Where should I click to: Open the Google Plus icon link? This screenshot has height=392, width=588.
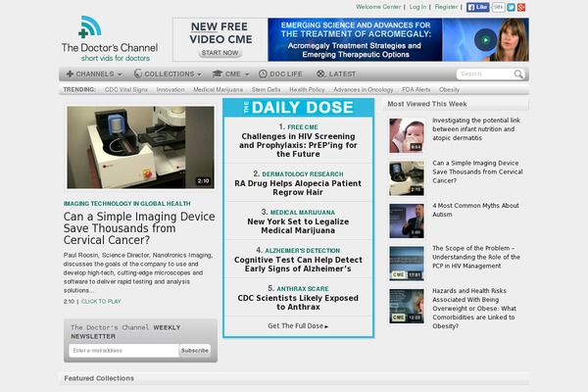click(x=521, y=7)
